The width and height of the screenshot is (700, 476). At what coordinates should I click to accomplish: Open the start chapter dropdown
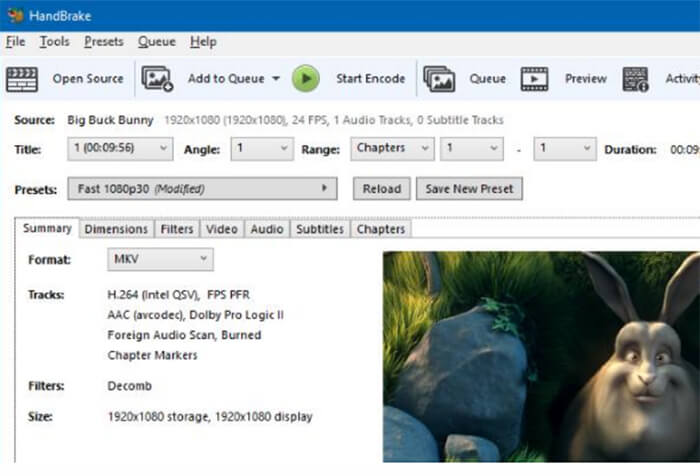pos(472,149)
